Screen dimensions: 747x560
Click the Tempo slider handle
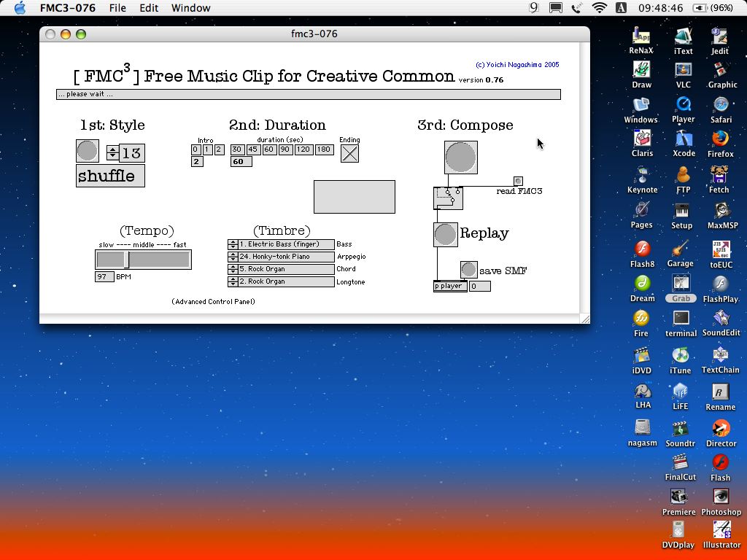[x=127, y=260]
